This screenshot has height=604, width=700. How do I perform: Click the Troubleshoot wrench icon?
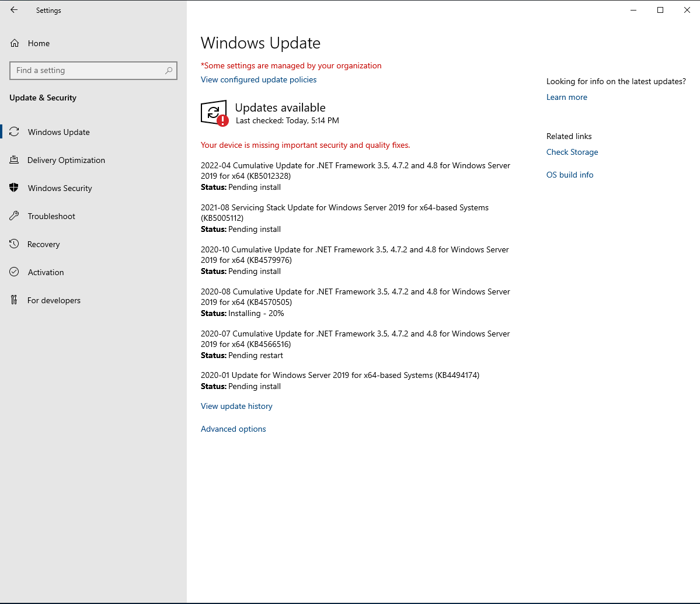pyautogui.click(x=14, y=216)
